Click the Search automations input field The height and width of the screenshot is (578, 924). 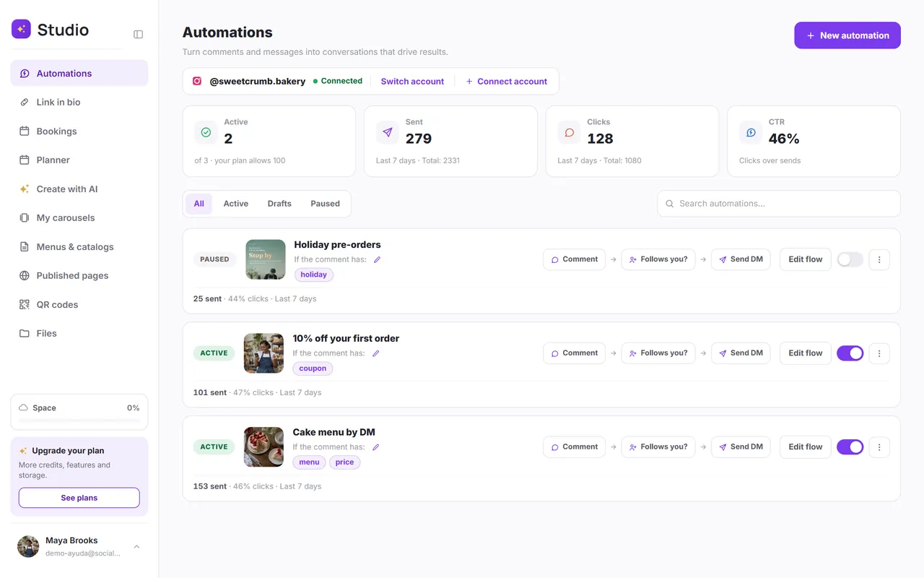pyautogui.click(x=779, y=204)
